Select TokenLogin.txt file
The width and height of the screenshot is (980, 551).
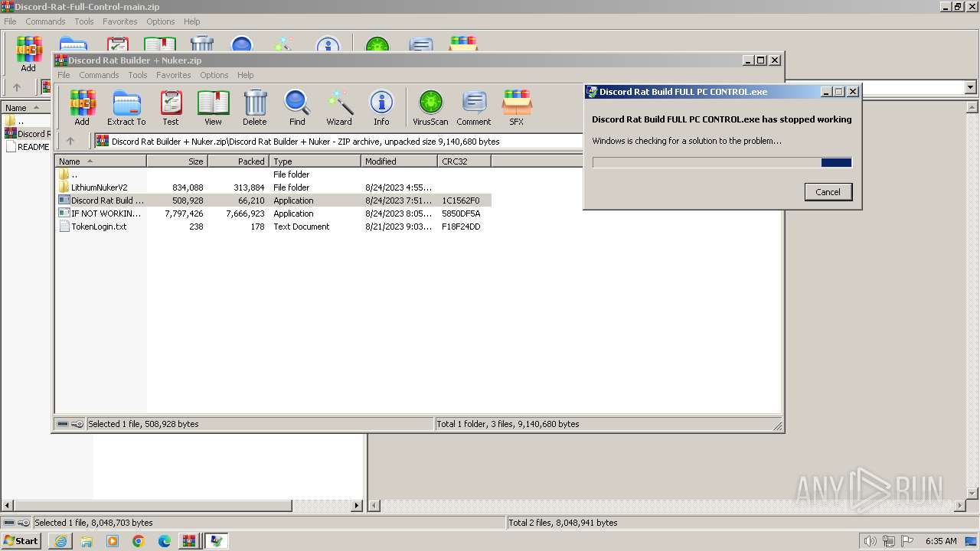point(99,227)
